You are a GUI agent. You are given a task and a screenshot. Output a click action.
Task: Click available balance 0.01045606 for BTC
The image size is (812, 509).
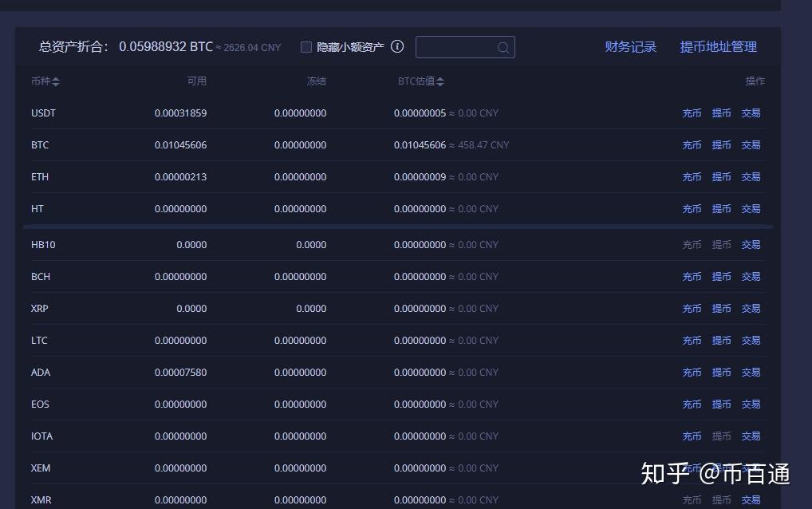(181, 145)
